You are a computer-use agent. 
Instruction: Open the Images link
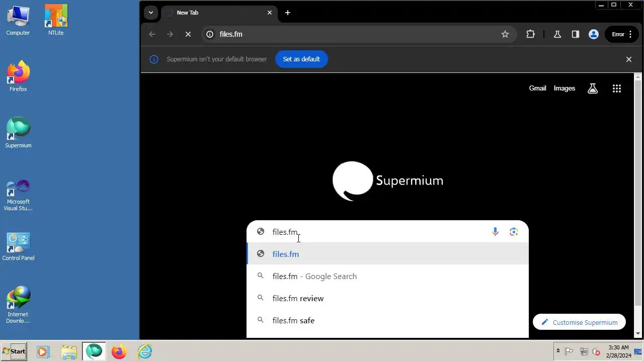[x=564, y=88]
